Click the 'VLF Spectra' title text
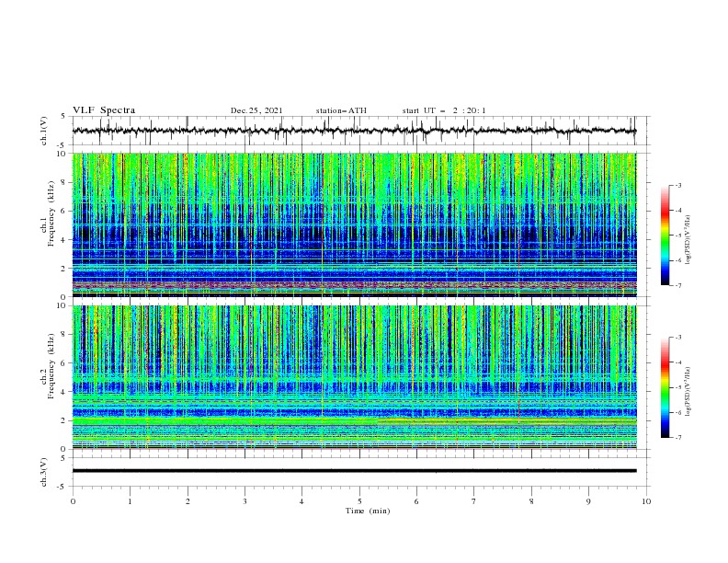728x563 pixels. tap(104, 110)
